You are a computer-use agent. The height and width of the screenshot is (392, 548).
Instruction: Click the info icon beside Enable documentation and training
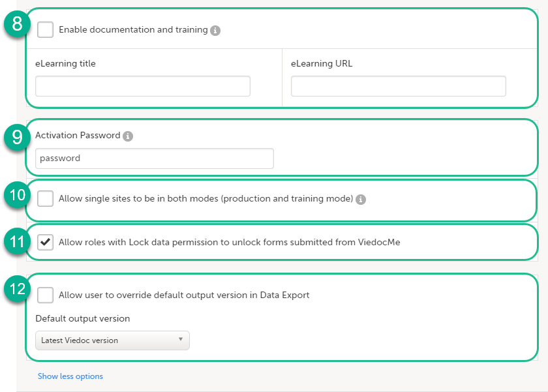pyautogui.click(x=215, y=29)
